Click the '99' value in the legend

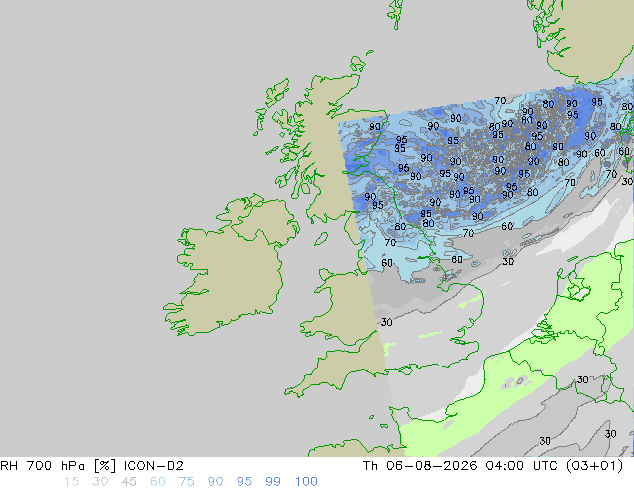click(x=273, y=482)
